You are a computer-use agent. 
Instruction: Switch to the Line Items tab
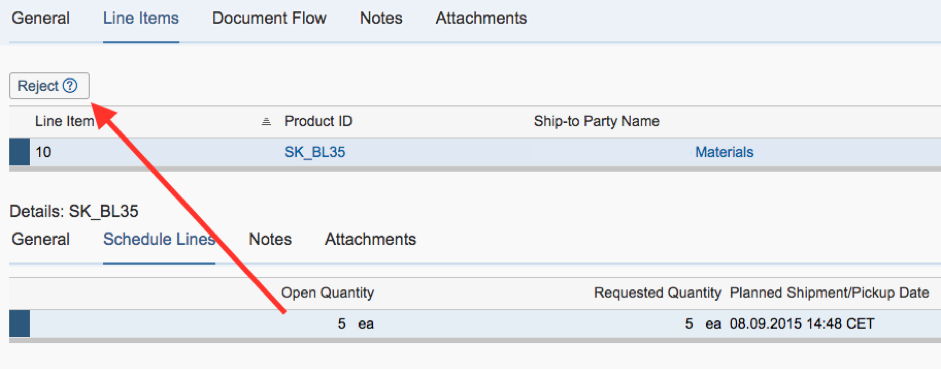(x=141, y=18)
